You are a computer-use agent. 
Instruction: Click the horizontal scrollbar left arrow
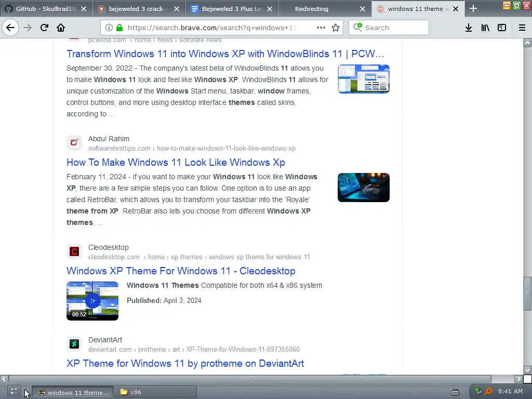coord(4,379)
